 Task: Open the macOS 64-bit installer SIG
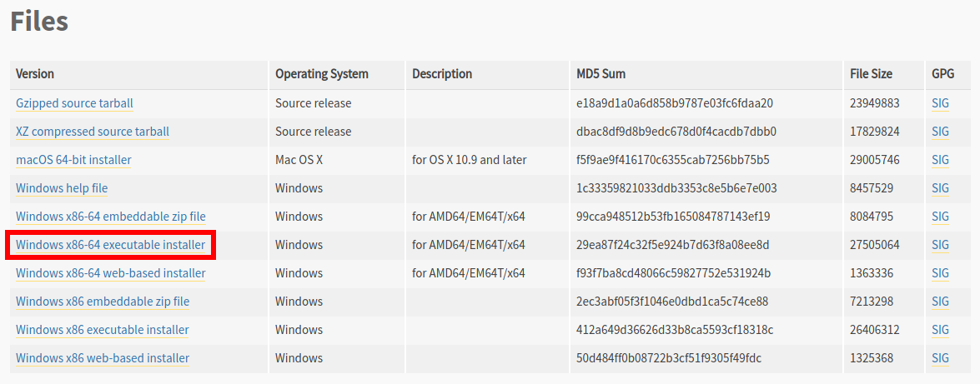coord(940,160)
